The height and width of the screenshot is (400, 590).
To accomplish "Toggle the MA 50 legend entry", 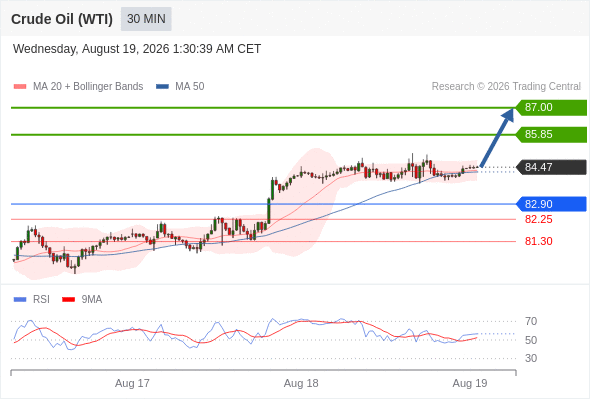I will coord(180,87).
